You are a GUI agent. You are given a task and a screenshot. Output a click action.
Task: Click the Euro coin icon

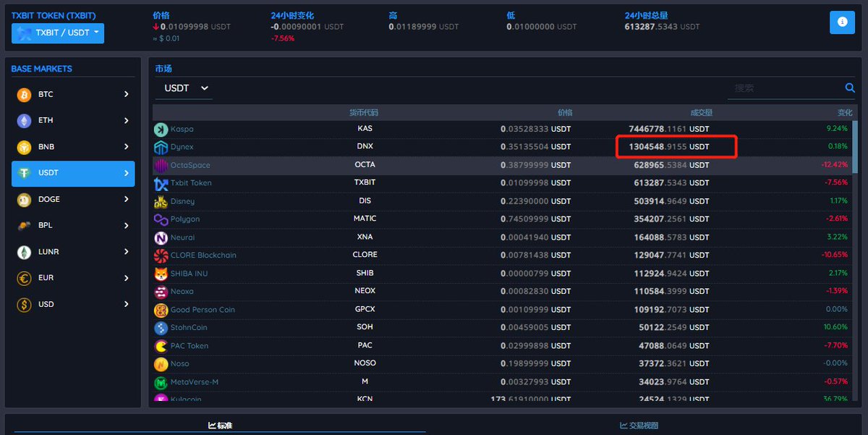point(25,278)
